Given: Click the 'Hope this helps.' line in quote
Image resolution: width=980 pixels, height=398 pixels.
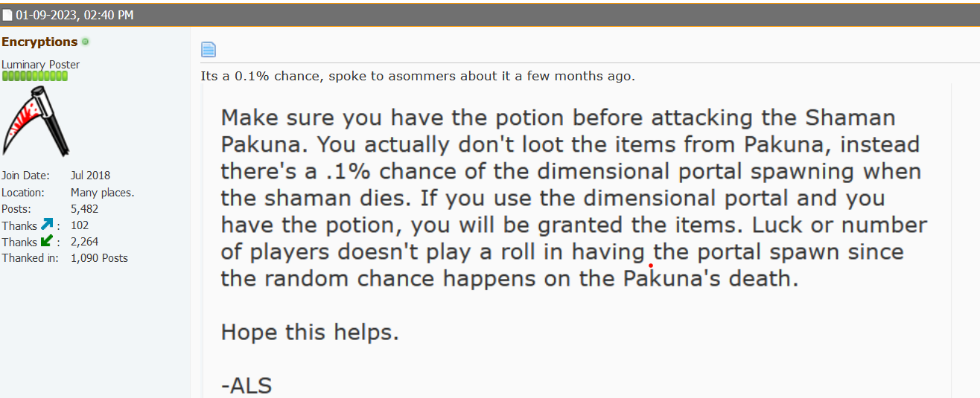Looking at the screenshot, I should point(310,332).
